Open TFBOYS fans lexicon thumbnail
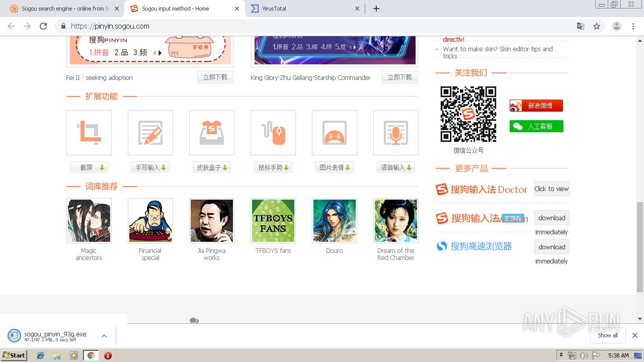Viewport: 644px width, 362px height. [x=273, y=221]
